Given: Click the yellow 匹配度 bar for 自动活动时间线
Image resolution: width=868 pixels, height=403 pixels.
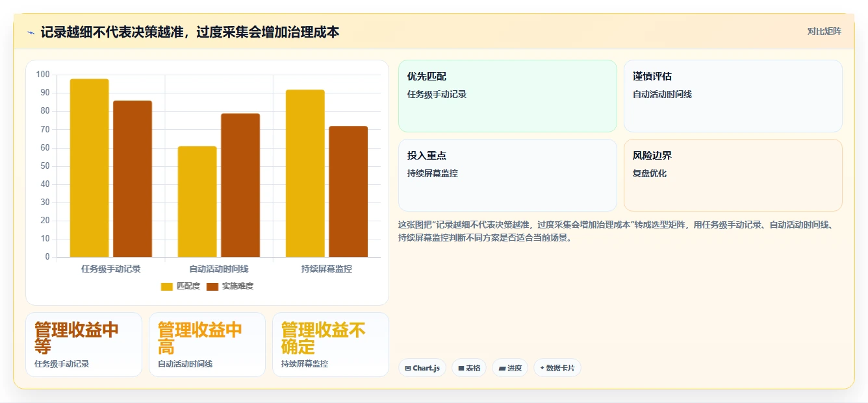Looking at the screenshot, I should [197, 202].
